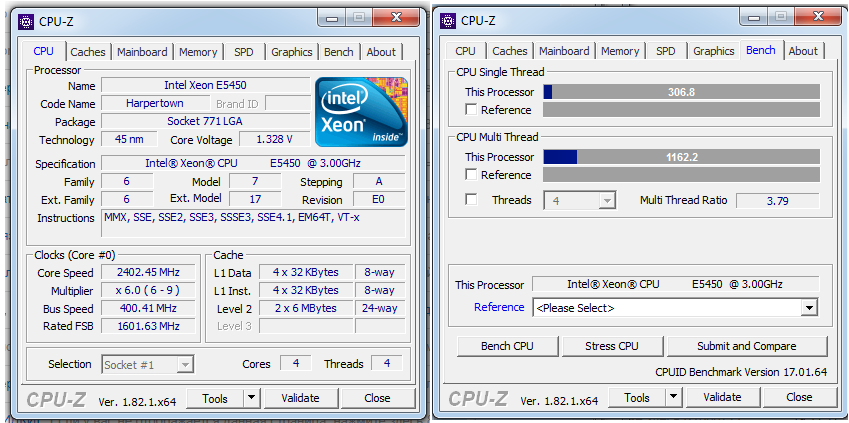The image size is (849, 423).
Task: Click This Processor field in Bench reference section
Action: [675, 284]
